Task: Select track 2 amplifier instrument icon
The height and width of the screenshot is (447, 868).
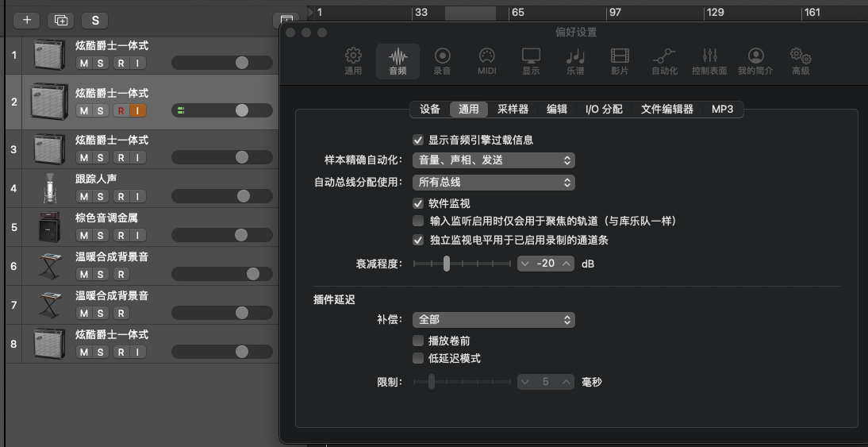Action: coord(49,102)
